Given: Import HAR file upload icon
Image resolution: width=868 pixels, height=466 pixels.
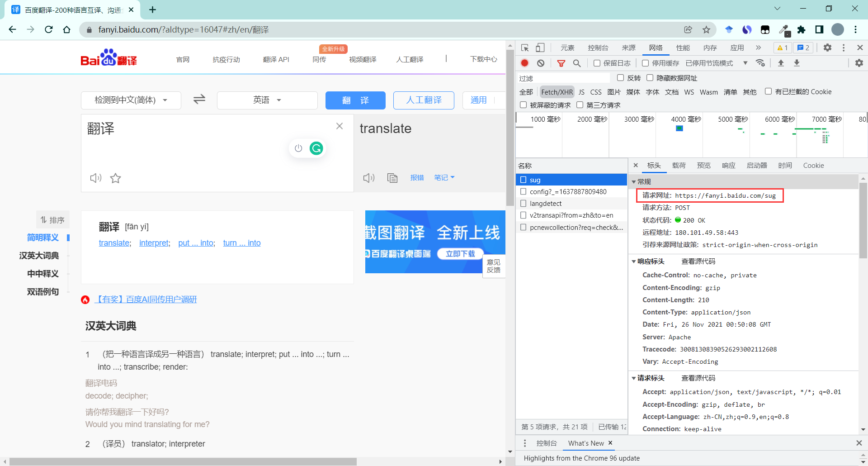Looking at the screenshot, I should pyautogui.click(x=781, y=63).
